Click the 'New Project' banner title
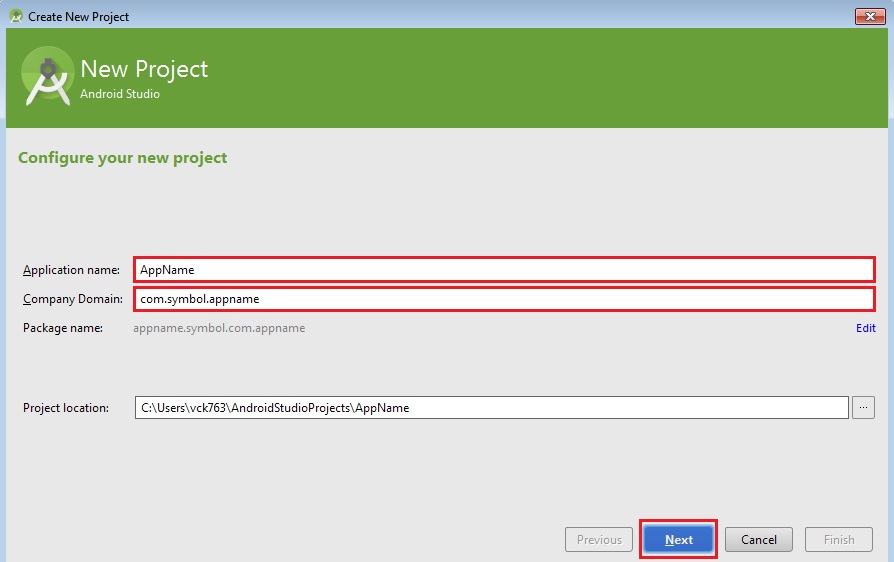 click(x=144, y=69)
